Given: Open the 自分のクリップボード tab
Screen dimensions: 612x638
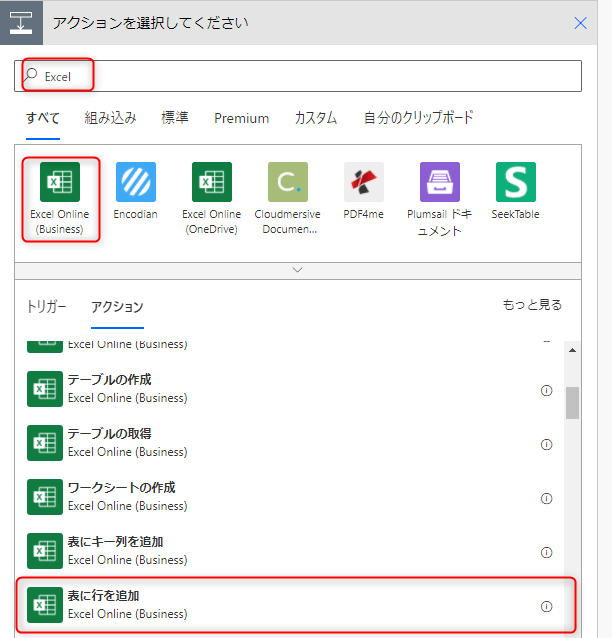Looking at the screenshot, I should [418, 118].
